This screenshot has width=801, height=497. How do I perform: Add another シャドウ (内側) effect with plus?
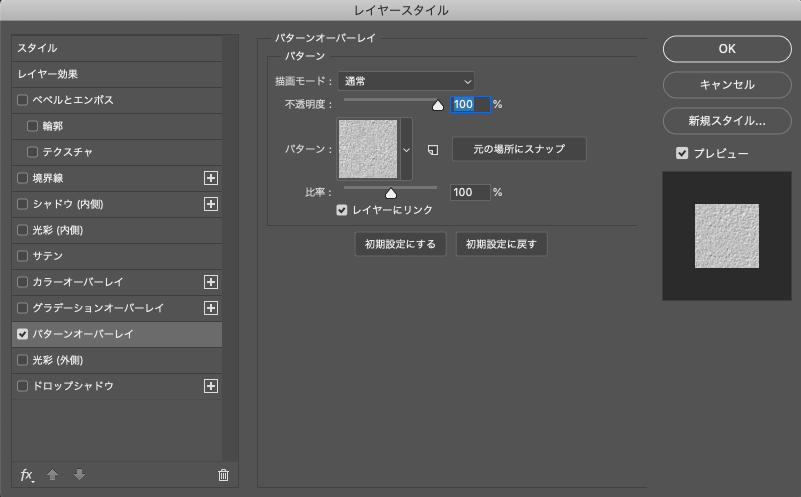pyautogui.click(x=211, y=204)
